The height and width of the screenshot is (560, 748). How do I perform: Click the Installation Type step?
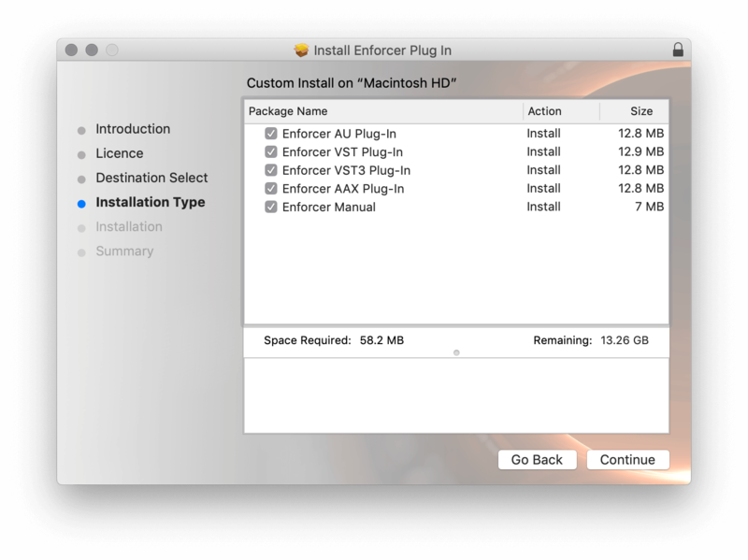(150, 202)
